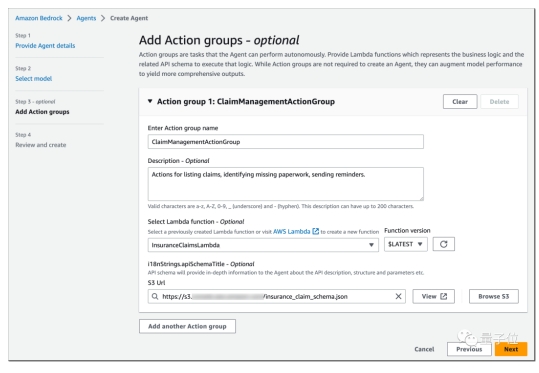
Task: Click inside the Description text area
Action: coord(286,184)
